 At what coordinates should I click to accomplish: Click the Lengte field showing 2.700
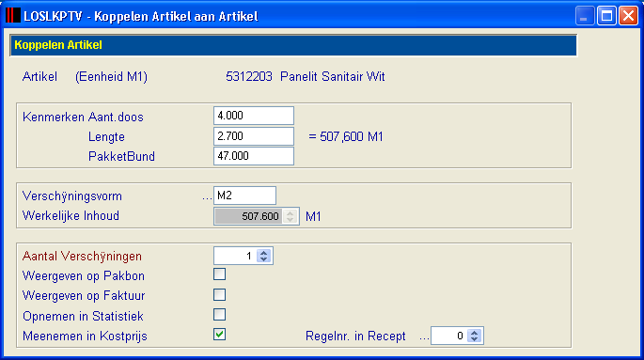tap(254, 136)
